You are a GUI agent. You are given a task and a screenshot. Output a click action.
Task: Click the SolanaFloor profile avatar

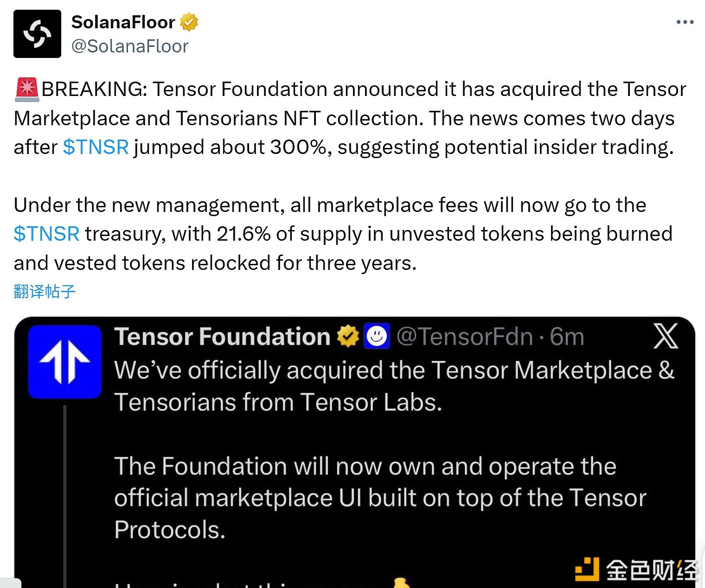coord(37,34)
